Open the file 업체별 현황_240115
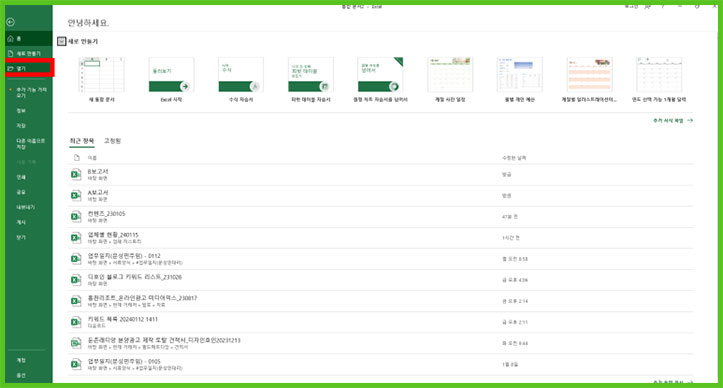723x388 pixels. click(113, 235)
